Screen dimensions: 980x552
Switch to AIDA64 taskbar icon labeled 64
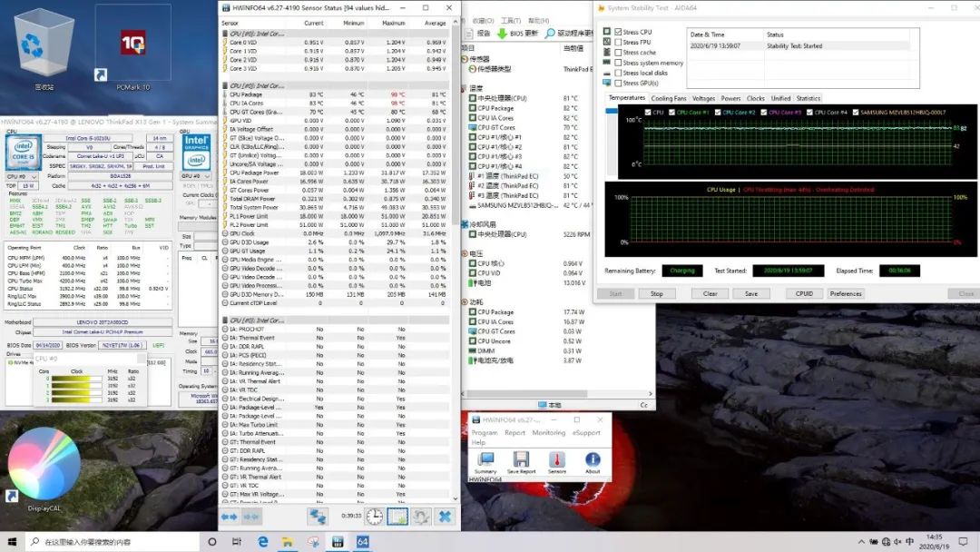(362, 541)
